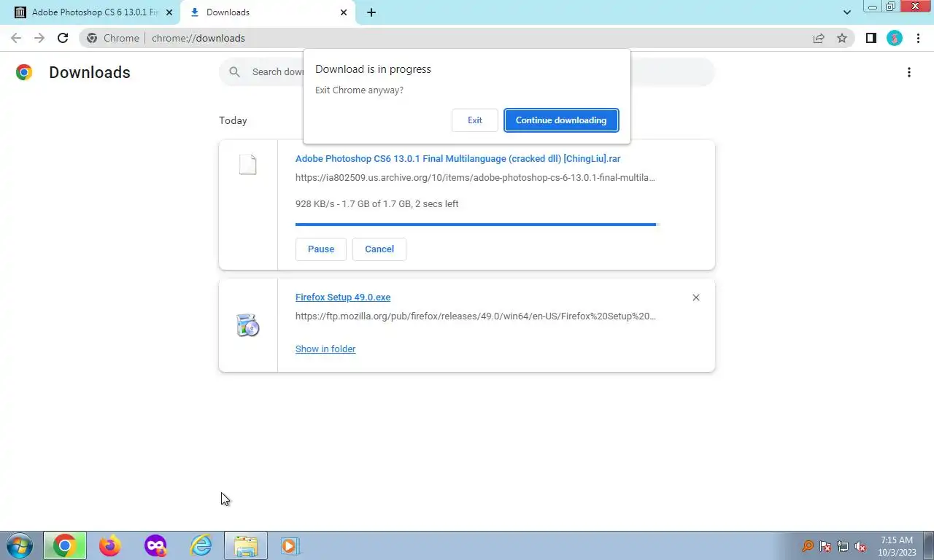Reload the page
The width and height of the screenshot is (934, 560).
63,38
